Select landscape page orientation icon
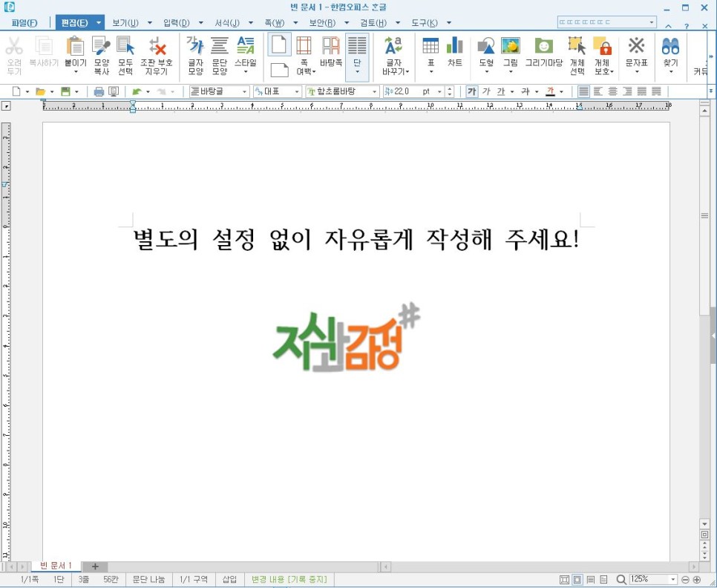This screenshot has width=717, height=588. click(279, 70)
